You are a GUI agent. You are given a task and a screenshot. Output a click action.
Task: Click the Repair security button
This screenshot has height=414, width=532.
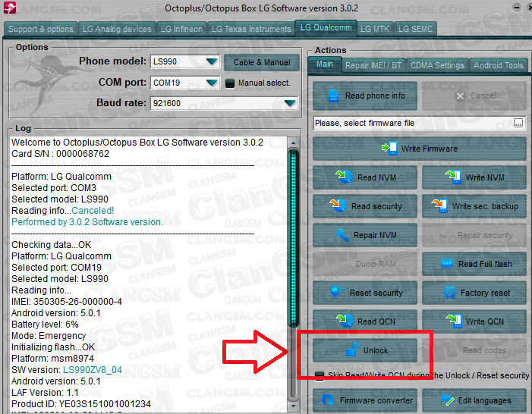tap(474, 235)
